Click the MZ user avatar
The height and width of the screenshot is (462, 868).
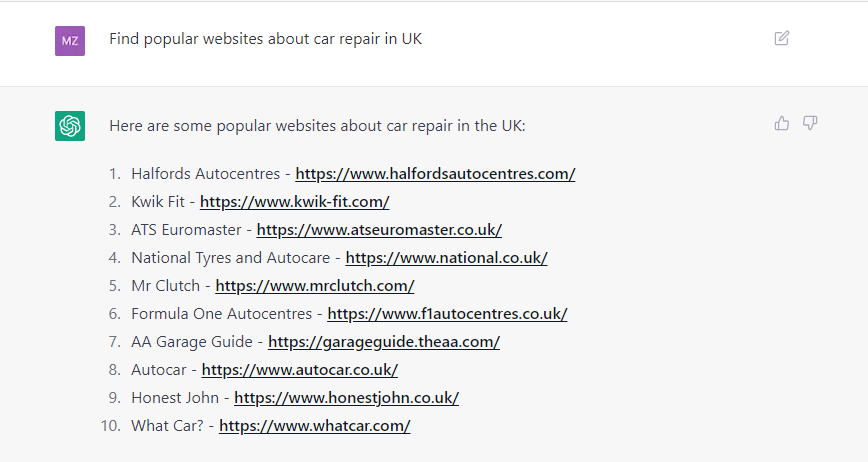point(70,41)
